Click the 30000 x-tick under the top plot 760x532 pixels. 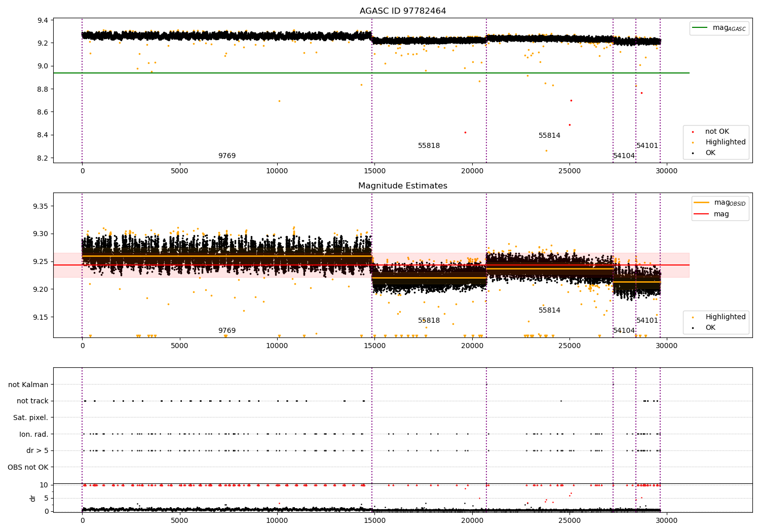pyautogui.click(x=667, y=171)
